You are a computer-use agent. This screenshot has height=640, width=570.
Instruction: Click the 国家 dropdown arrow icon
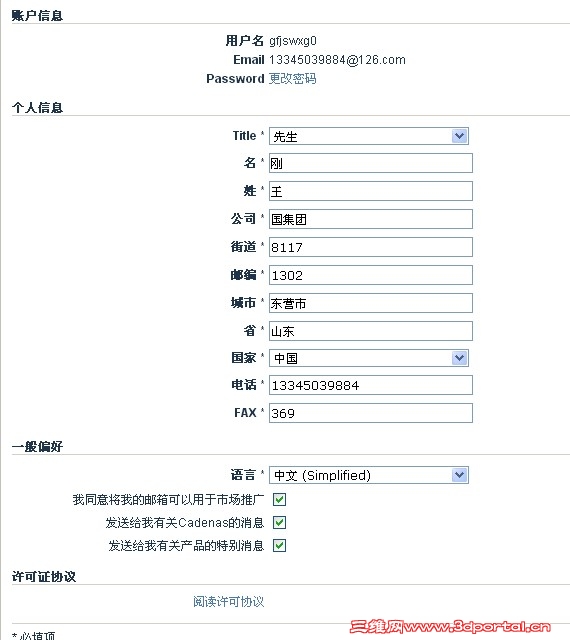tap(459, 358)
